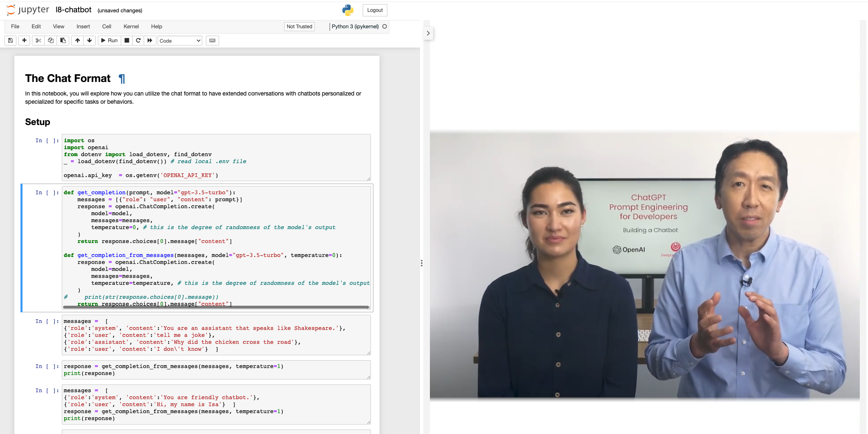Viewport: 868px width, 434px height.
Task: Click the save and checkpoint icon
Action: coord(11,41)
